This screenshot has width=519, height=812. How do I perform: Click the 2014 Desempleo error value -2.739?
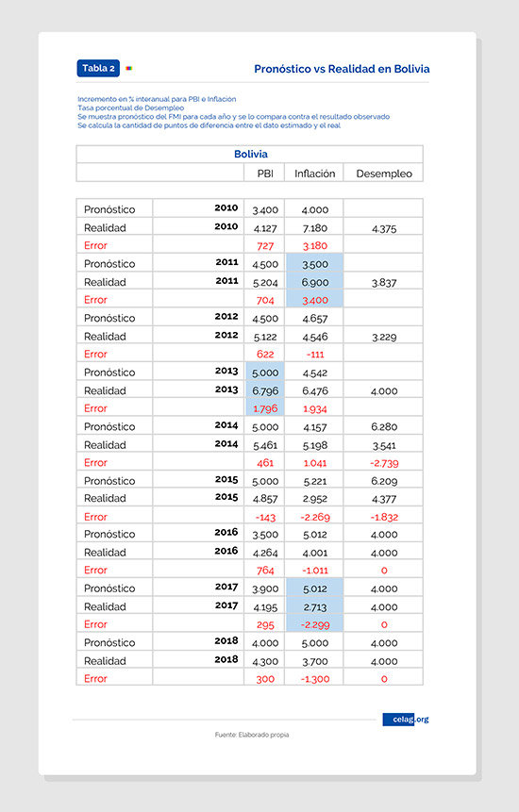coord(384,463)
